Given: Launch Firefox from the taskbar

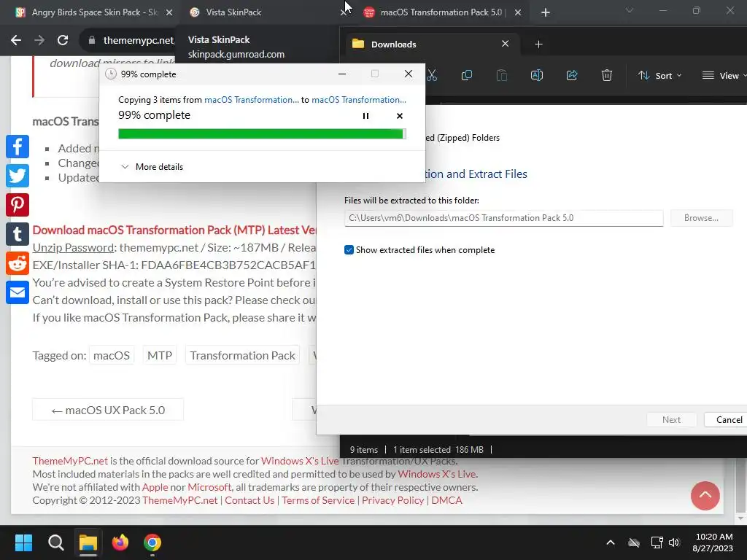Looking at the screenshot, I should click(120, 542).
